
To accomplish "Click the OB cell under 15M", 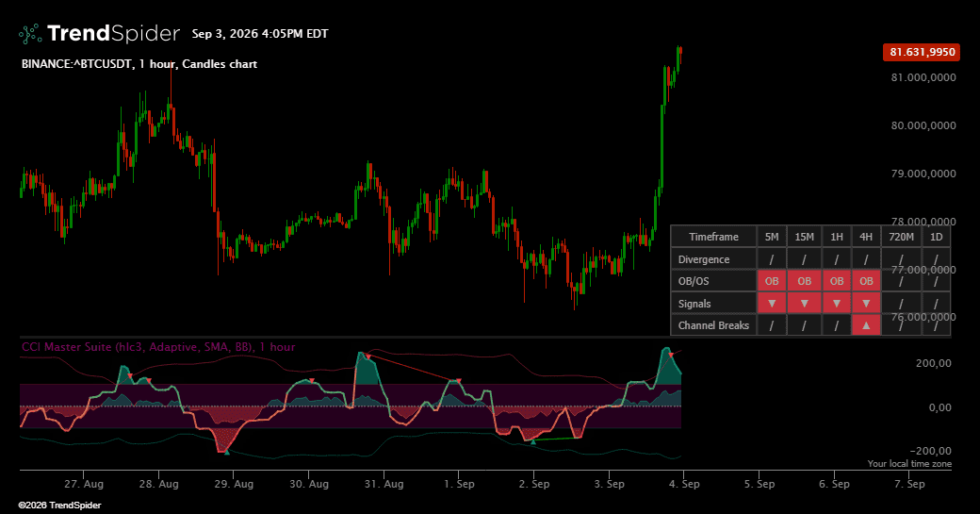I will [x=805, y=281].
